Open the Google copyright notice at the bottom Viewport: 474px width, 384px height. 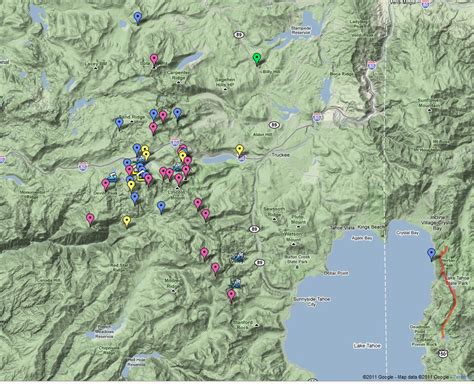(x=406, y=377)
